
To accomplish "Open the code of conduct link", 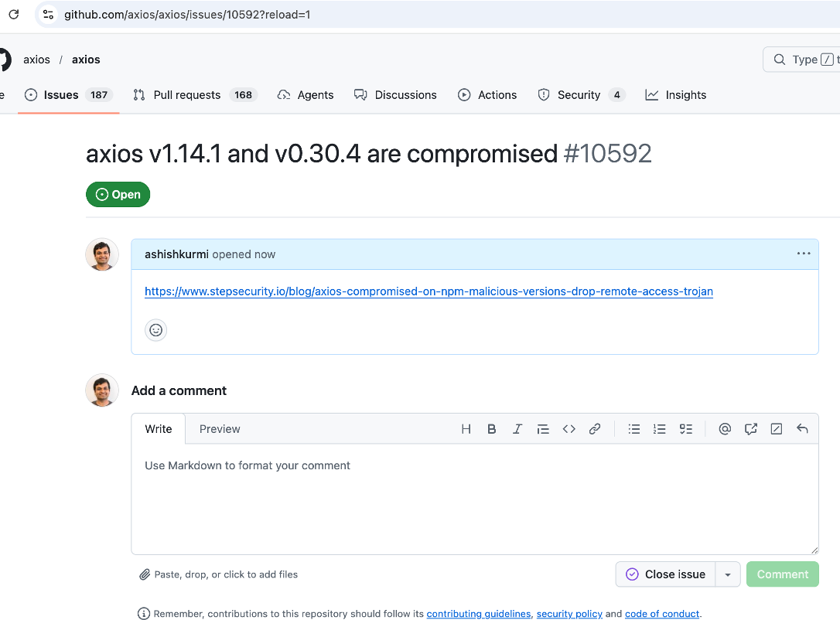I will pos(662,614).
